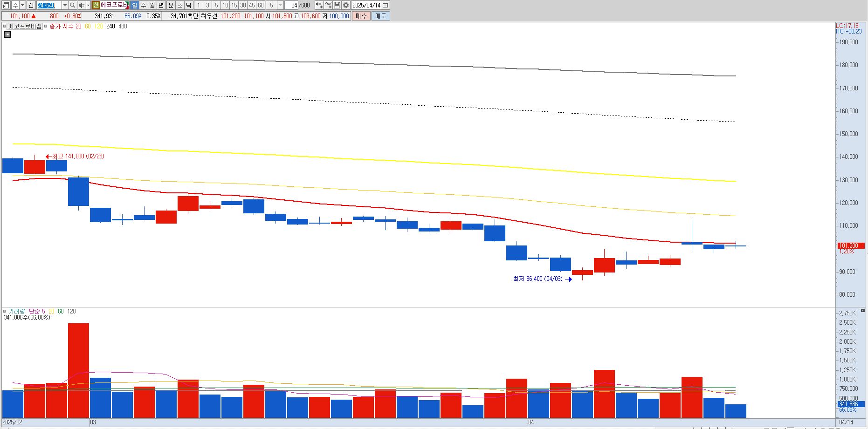868x429 pixels.
Task: Switch to minute (분) chart period
Action: pos(171,5)
